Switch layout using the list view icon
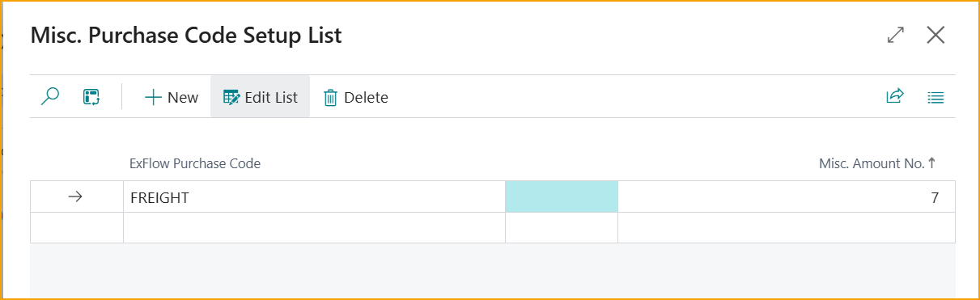980x300 pixels. (x=935, y=97)
